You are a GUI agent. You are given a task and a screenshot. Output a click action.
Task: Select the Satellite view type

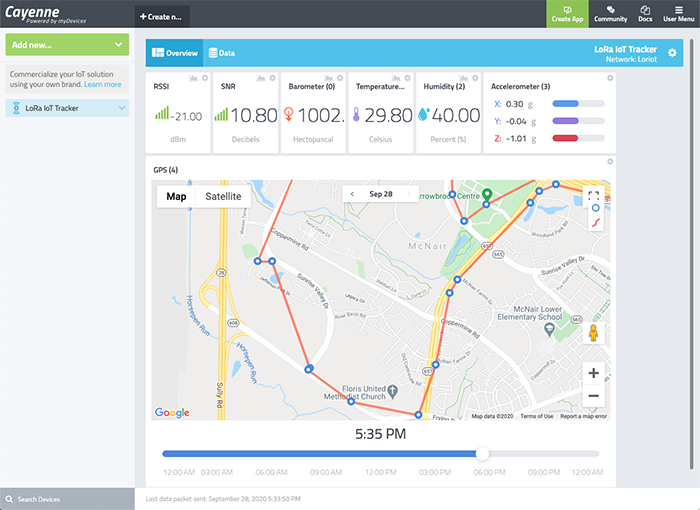click(x=223, y=196)
